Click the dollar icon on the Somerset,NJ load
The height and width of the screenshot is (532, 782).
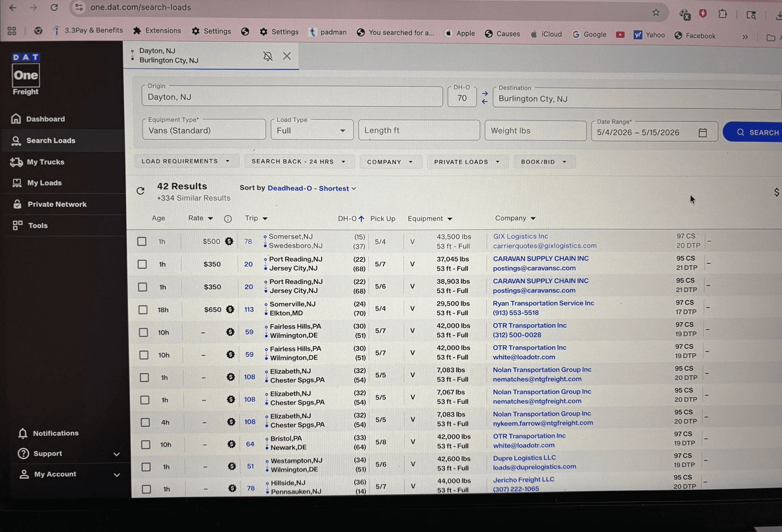[229, 241]
